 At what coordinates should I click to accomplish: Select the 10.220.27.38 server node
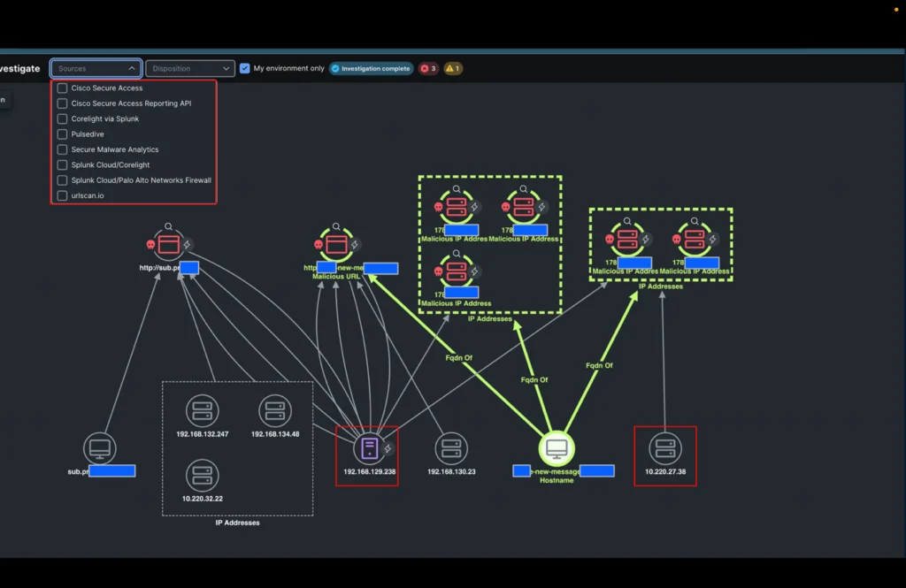click(x=664, y=448)
